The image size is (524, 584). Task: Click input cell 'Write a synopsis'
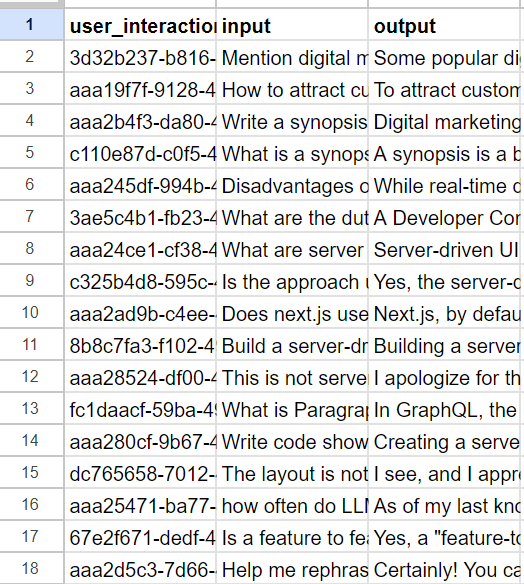(x=292, y=121)
